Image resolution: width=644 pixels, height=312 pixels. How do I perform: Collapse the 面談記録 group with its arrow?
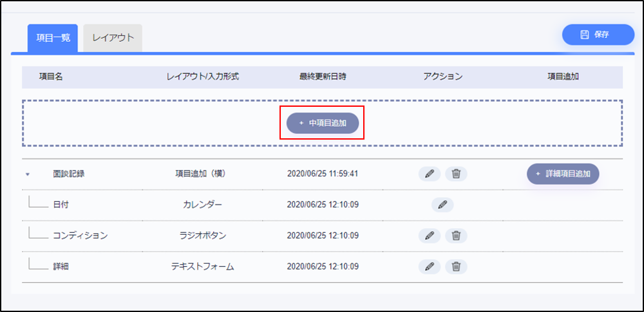tap(28, 174)
